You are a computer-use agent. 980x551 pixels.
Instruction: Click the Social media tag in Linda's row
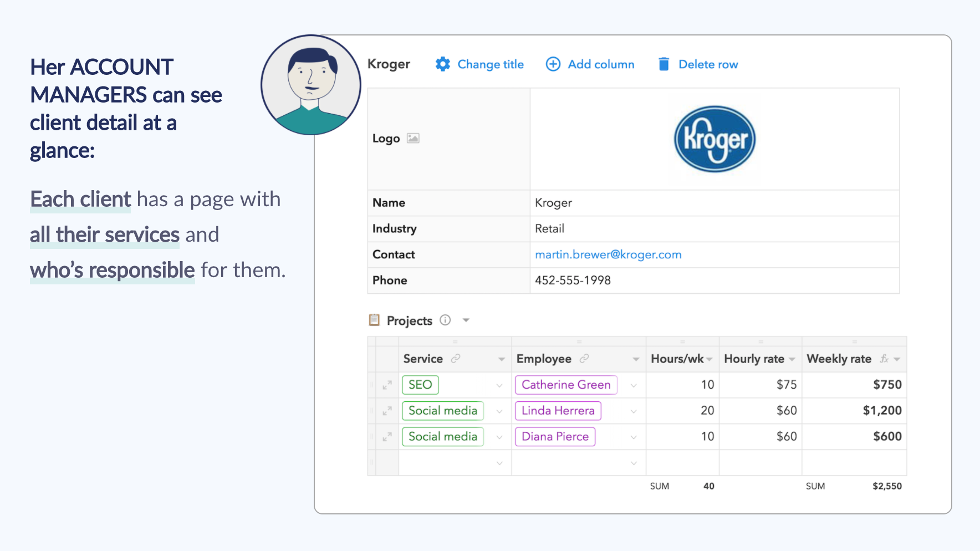[x=443, y=411]
